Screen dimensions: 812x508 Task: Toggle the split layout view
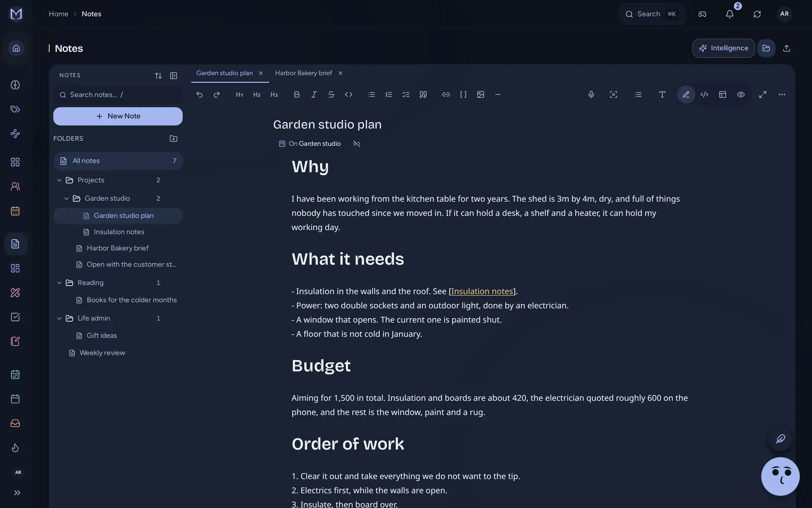pos(723,94)
